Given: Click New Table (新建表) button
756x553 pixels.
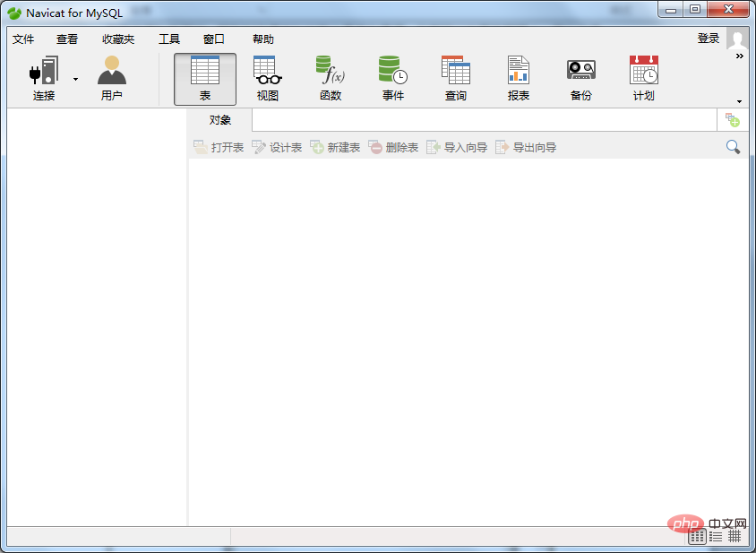Looking at the screenshot, I should pyautogui.click(x=335, y=147).
